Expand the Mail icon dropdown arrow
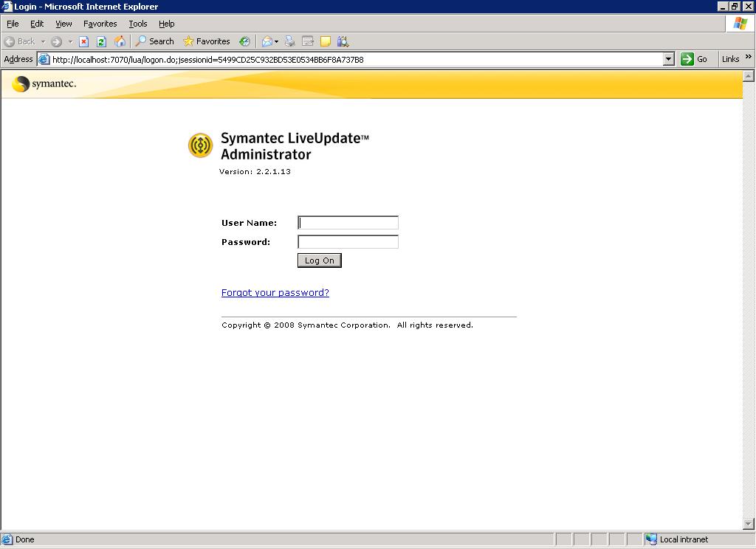Viewport: 756px width, 549px height. pyautogui.click(x=278, y=41)
